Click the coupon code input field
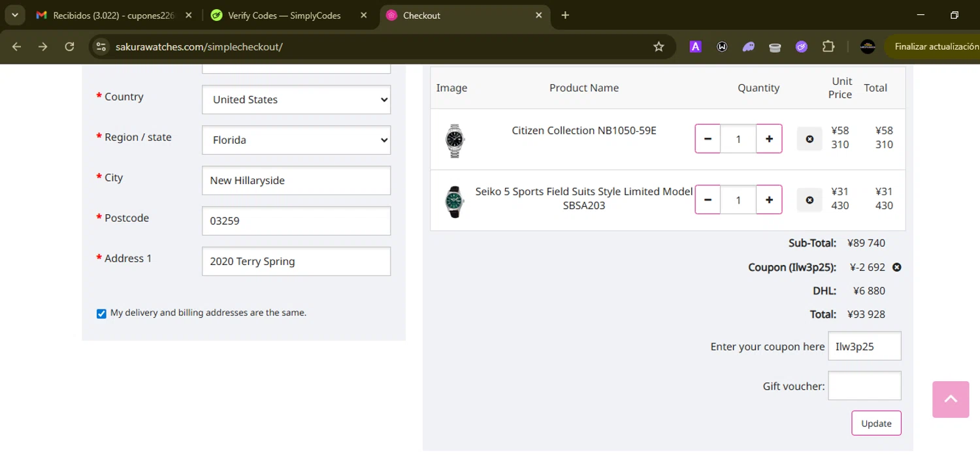 tap(864, 346)
